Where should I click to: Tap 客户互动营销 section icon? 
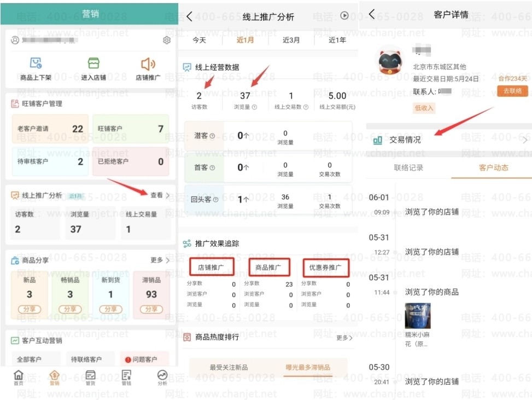click(x=15, y=340)
